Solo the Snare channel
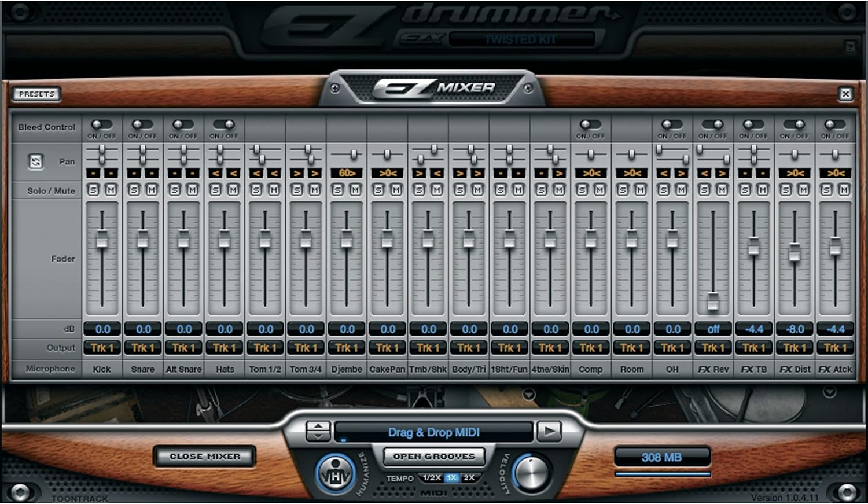Screen dimensions: 868x504 pos(134,190)
